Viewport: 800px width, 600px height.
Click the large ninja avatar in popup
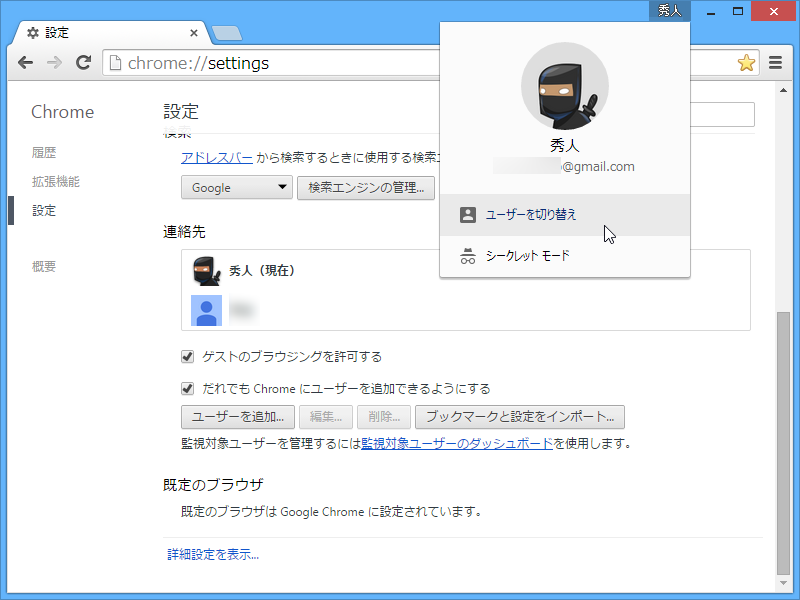(x=565, y=86)
